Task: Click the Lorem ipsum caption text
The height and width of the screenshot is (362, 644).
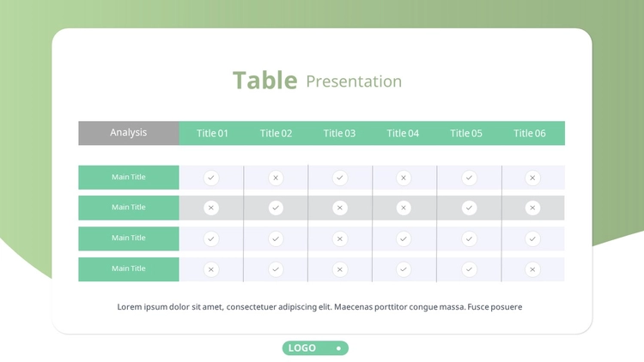Action: pos(319,307)
